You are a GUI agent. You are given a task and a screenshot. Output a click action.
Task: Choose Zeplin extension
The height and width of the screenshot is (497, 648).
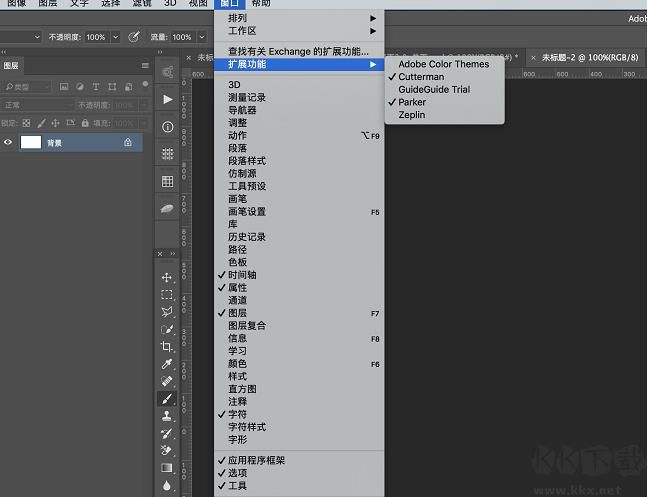tap(444, 115)
